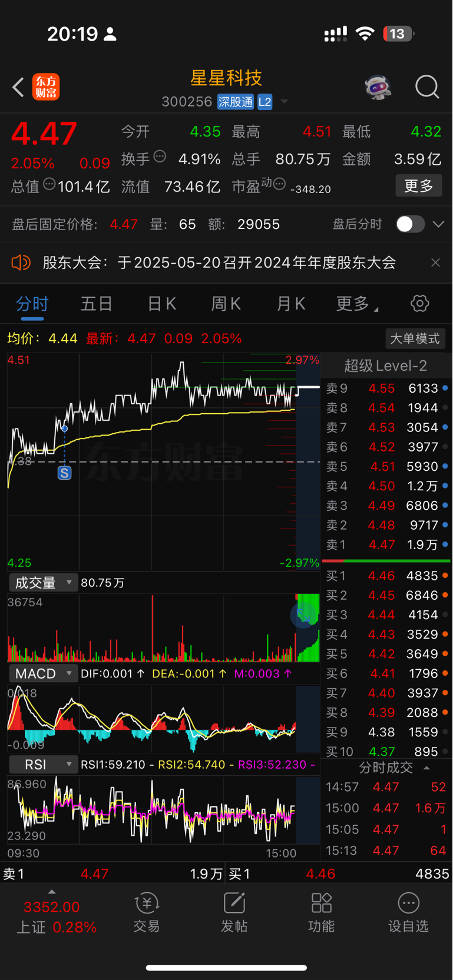The image size is (453, 980).
Task: Select the 买10 4.37 order row
Action: click(x=386, y=752)
